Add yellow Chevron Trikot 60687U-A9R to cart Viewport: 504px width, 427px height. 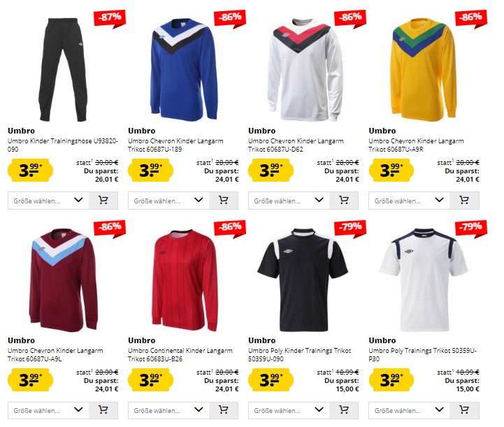[x=464, y=201]
